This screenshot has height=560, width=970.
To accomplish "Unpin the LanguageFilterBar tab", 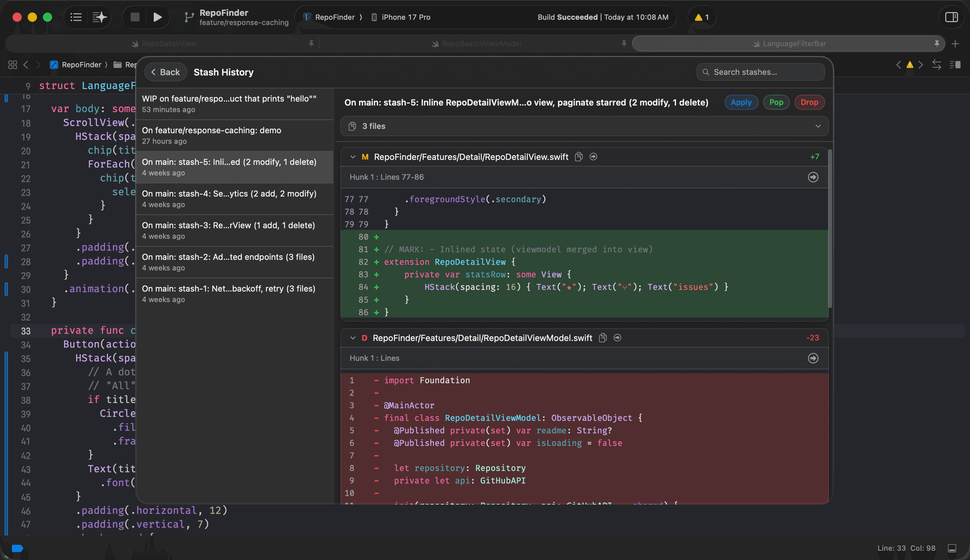I will (937, 44).
